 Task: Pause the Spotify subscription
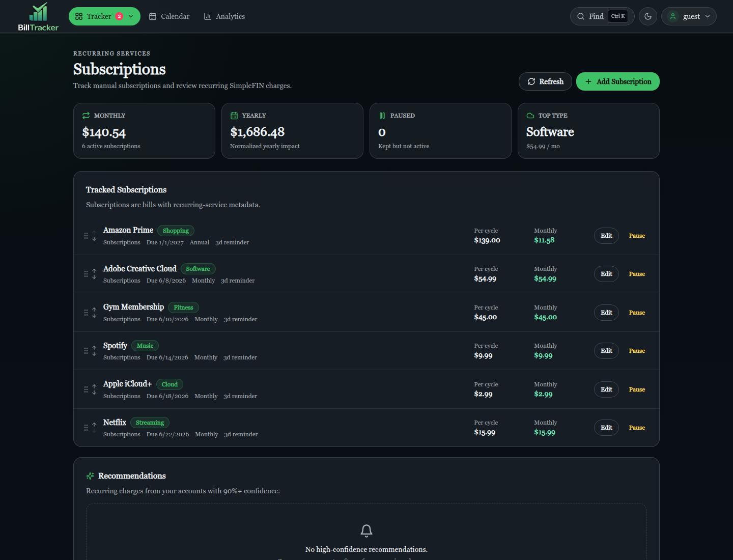[x=637, y=351]
